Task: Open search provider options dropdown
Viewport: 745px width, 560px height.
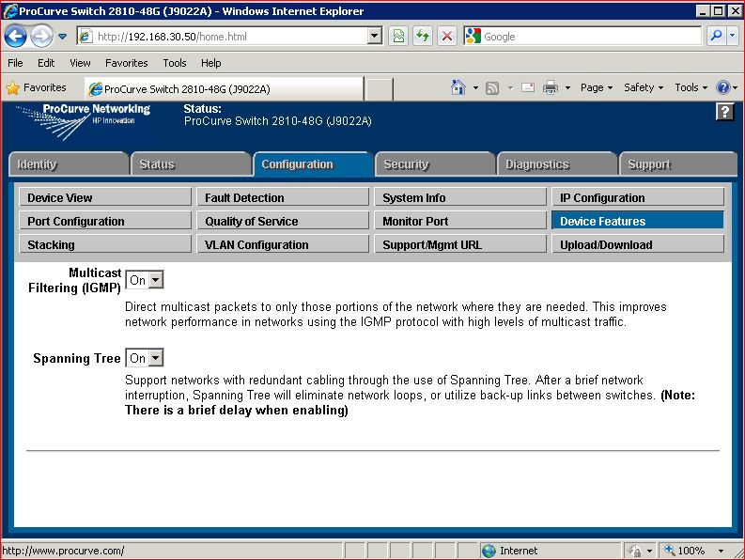Action: click(732, 36)
